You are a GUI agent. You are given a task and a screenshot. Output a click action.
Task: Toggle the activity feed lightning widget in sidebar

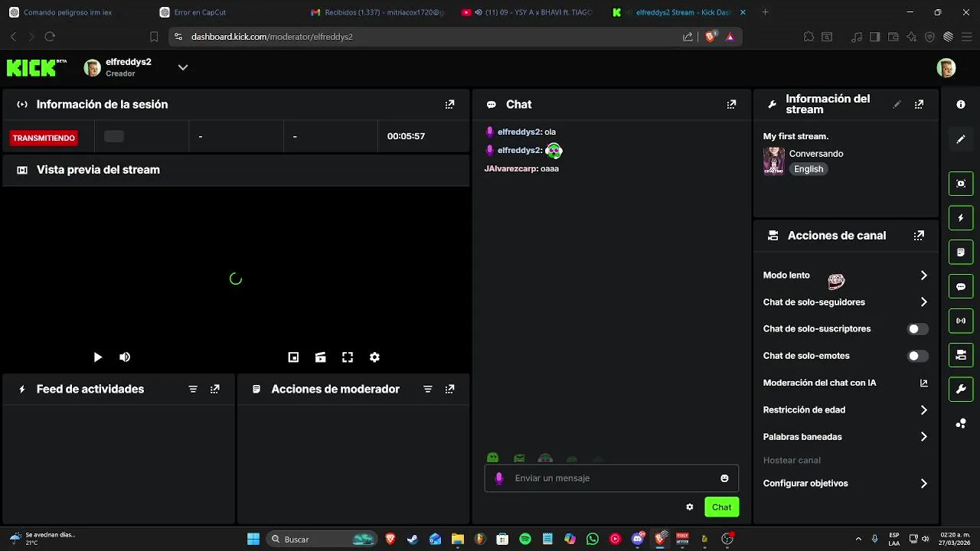[x=961, y=218]
